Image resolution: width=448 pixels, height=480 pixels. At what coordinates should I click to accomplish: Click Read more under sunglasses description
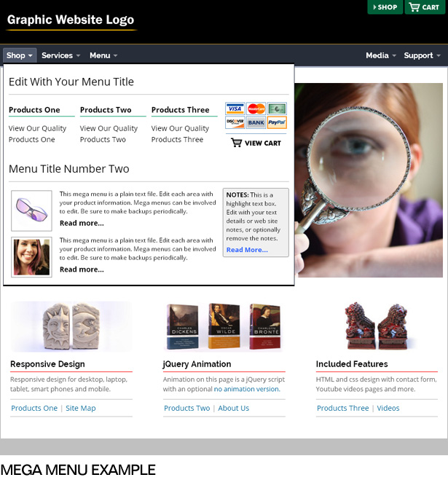(x=82, y=223)
